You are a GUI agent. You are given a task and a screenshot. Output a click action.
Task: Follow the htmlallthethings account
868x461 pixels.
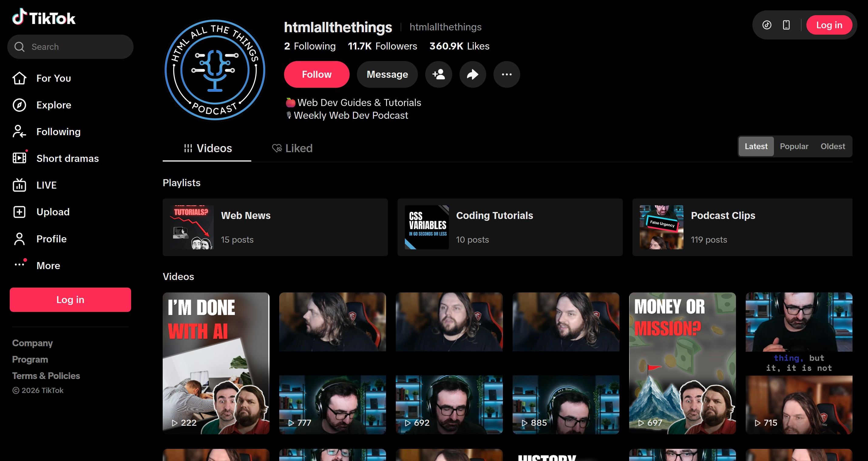coord(317,74)
